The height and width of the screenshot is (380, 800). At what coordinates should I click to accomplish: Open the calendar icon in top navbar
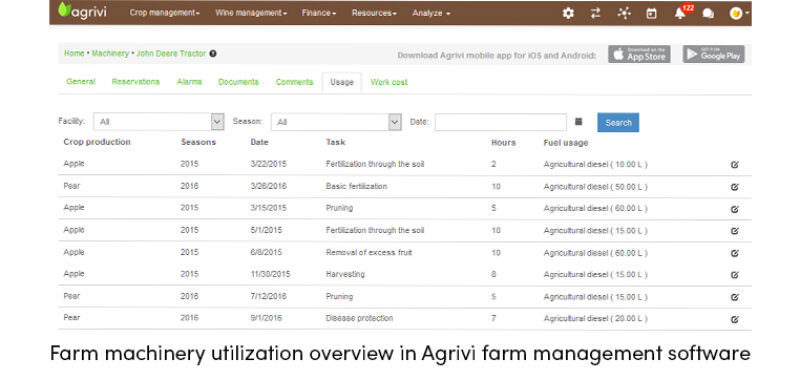651,14
